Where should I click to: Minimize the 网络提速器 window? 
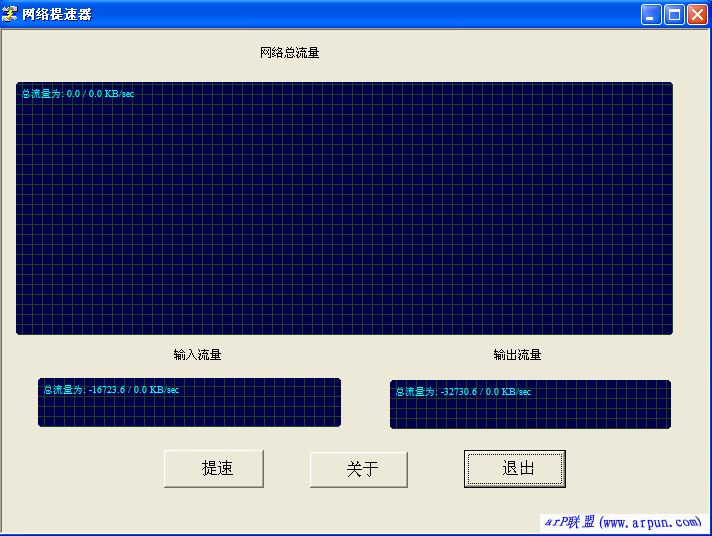[x=651, y=15]
